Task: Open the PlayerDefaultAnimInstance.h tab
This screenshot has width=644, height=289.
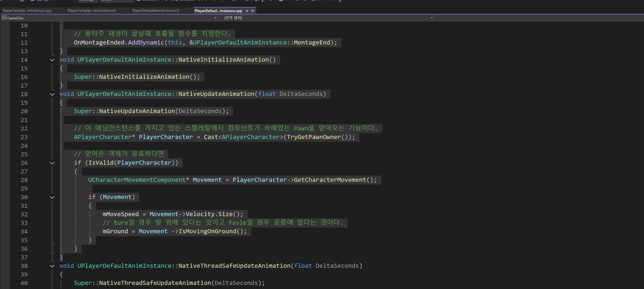Action: tap(155, 11)
